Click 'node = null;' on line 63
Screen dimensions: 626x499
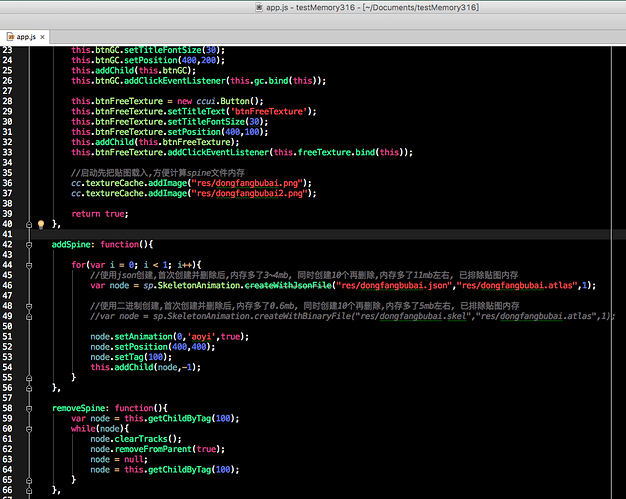point(119,459)
